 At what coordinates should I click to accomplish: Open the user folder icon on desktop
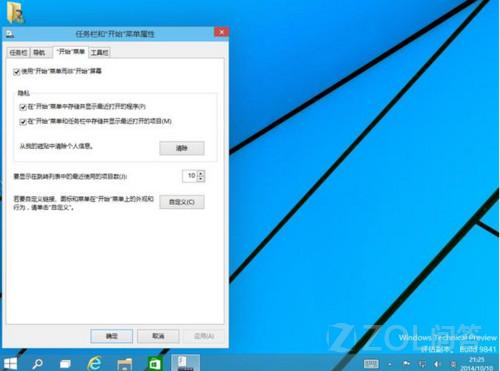[16, 12]
